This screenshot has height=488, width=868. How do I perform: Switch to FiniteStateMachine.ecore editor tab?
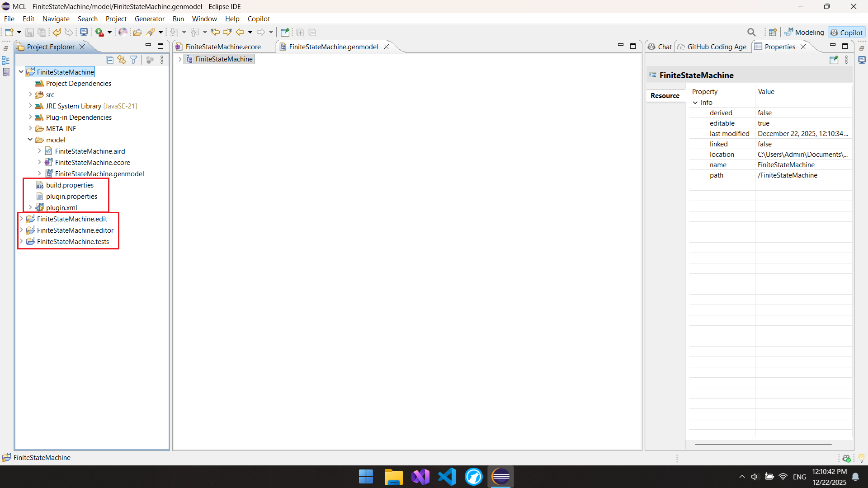pyautogui.click(x=223, y=47)
